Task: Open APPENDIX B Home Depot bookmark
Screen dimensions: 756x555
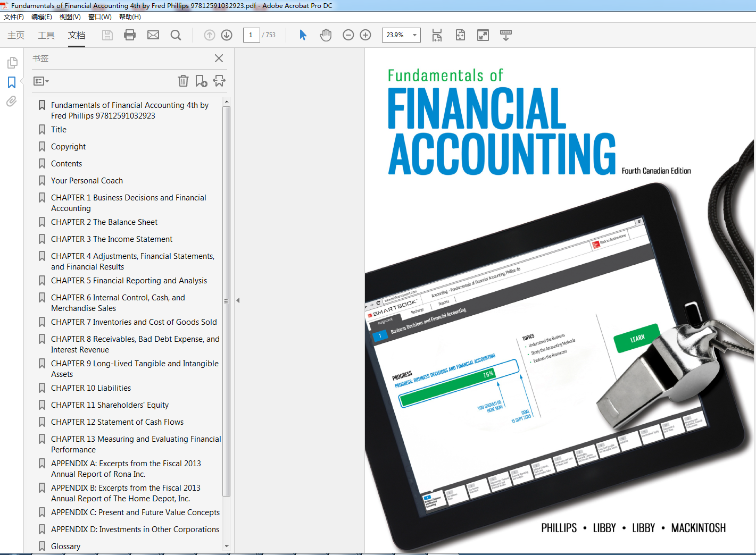Action: 126,493
